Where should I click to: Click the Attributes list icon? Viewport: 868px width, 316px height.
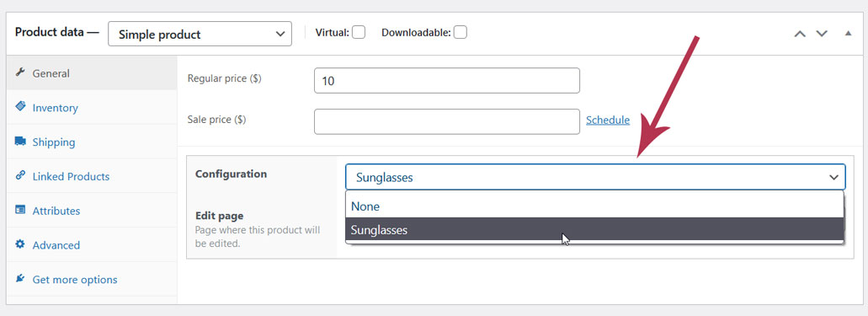pyautogui.click(x=20, y=210)
